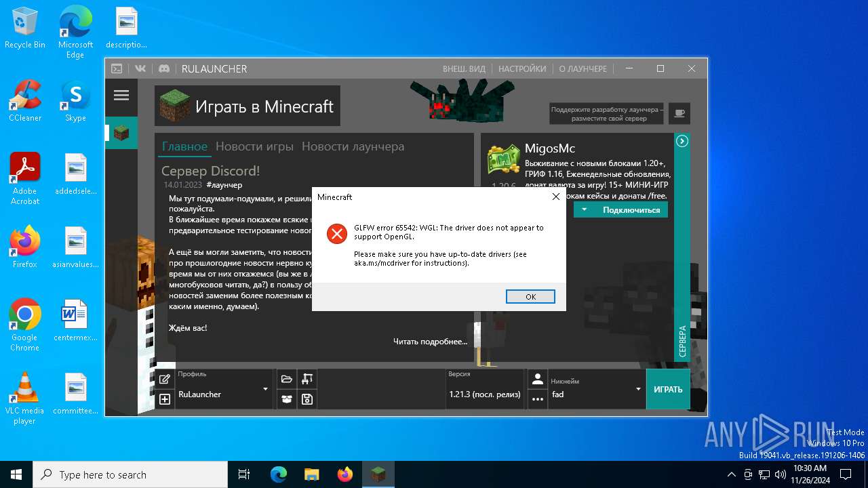This screenshot has width=868, height=488.
Task: Open the Версия 1.21.3 version selector
Action: [x=485, y=389]
